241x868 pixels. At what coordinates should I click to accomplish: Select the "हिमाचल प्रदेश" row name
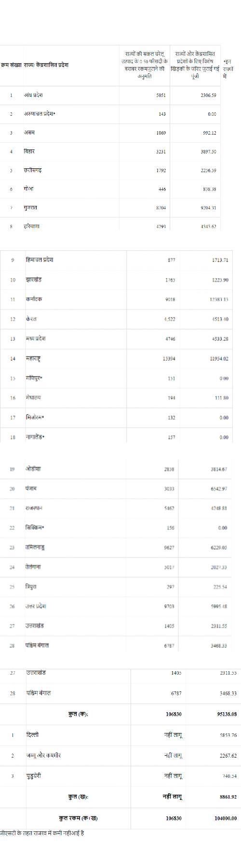coord(40,260)
